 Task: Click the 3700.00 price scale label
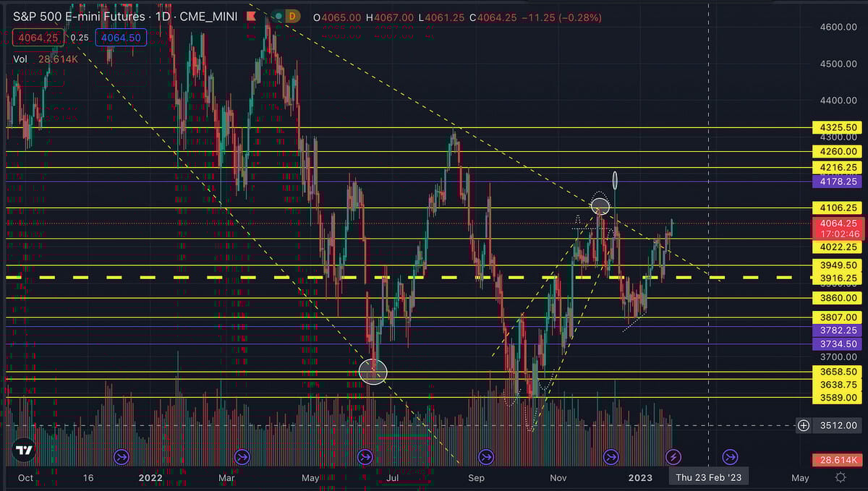[x=839, y=357]
